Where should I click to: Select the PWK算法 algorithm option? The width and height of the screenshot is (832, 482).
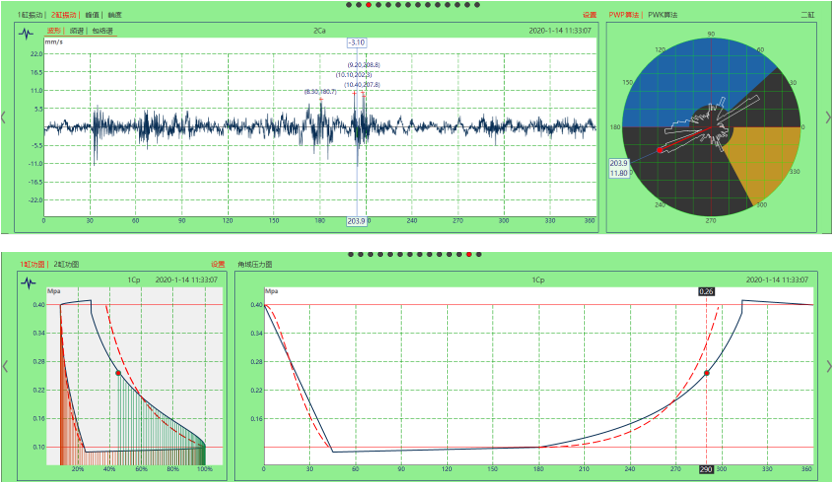[x=662, y=16]
